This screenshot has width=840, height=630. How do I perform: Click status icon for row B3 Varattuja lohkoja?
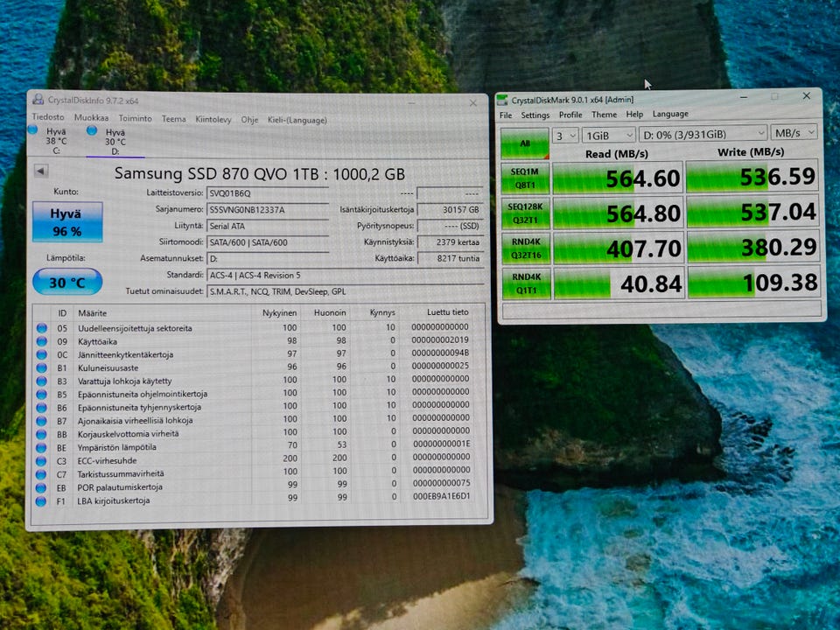coord(41,381)
